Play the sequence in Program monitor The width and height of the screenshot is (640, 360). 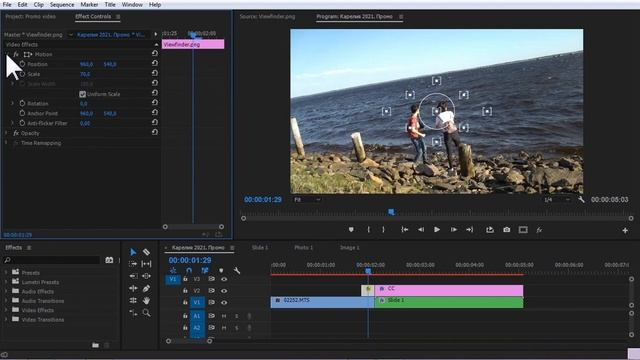(437, 230)
